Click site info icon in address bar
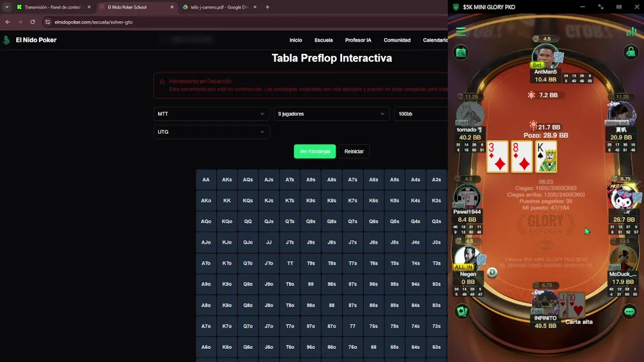 [x=48, y=22]
